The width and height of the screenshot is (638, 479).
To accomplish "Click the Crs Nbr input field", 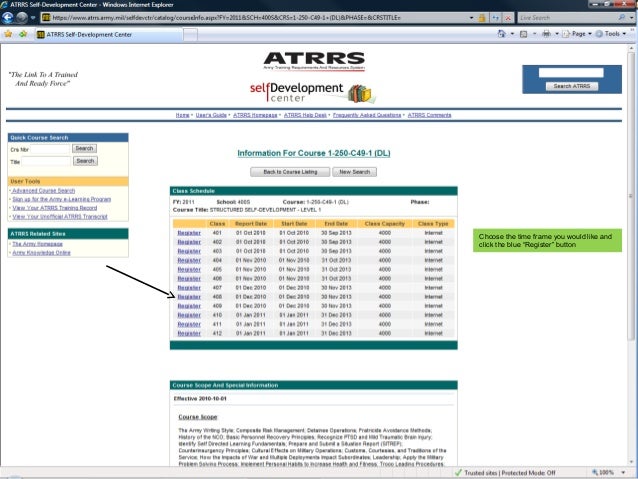I will (x=50, y=149).
